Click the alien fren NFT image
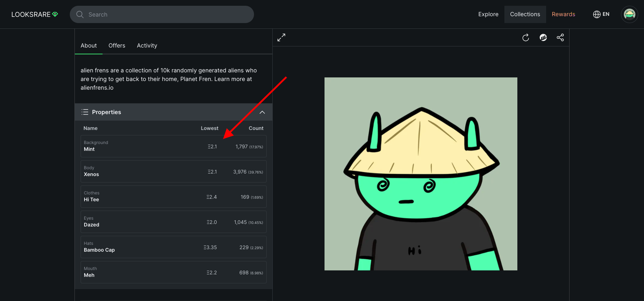 421,174
